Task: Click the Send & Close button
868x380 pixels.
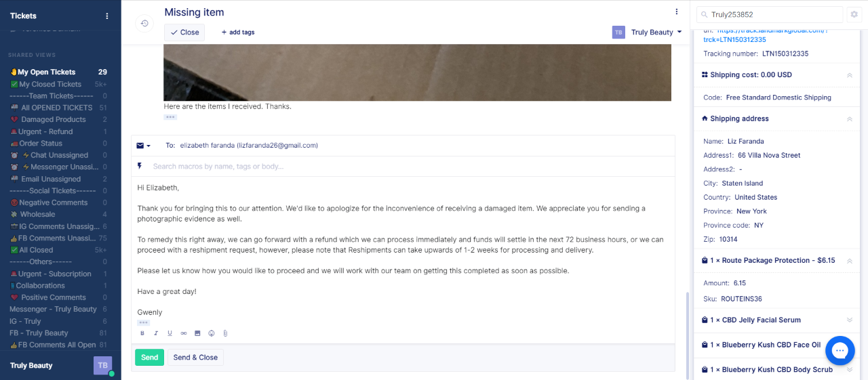Action: [x=195, y=357]
